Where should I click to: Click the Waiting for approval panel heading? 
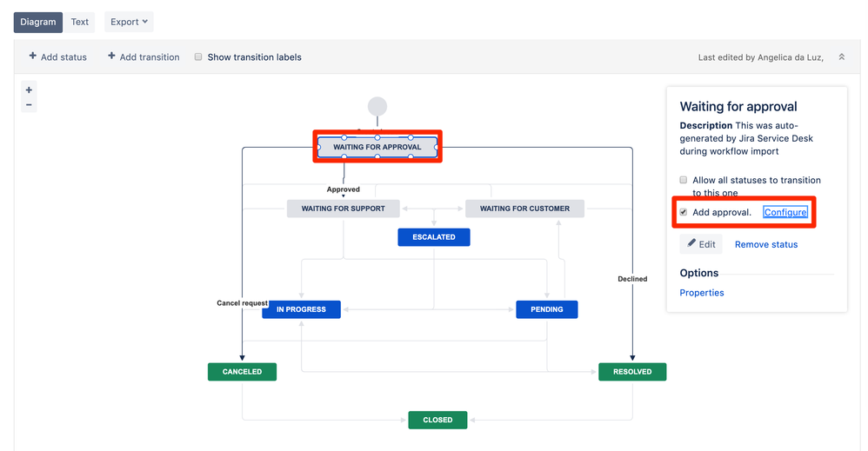click(x=738, y=106)
